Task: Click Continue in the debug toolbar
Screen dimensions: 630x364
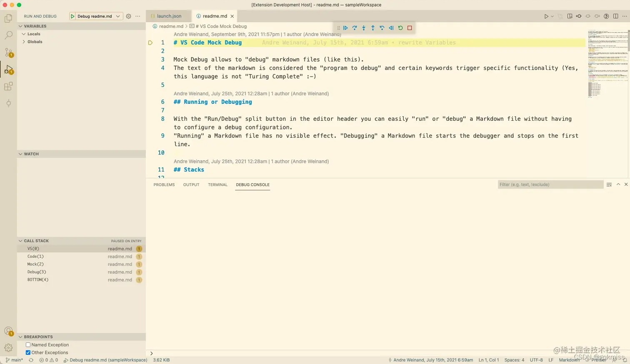Action: (x=345, y=28)
